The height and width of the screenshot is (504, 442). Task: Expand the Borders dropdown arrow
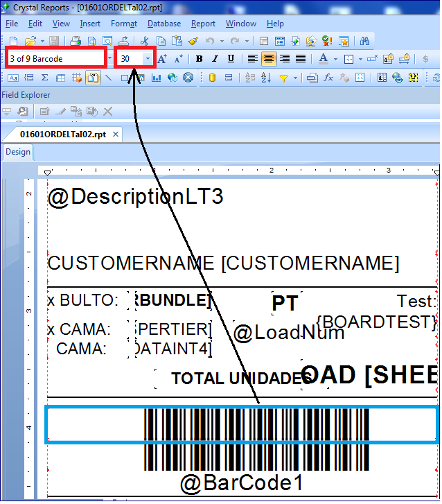click(x=360, y=59)
